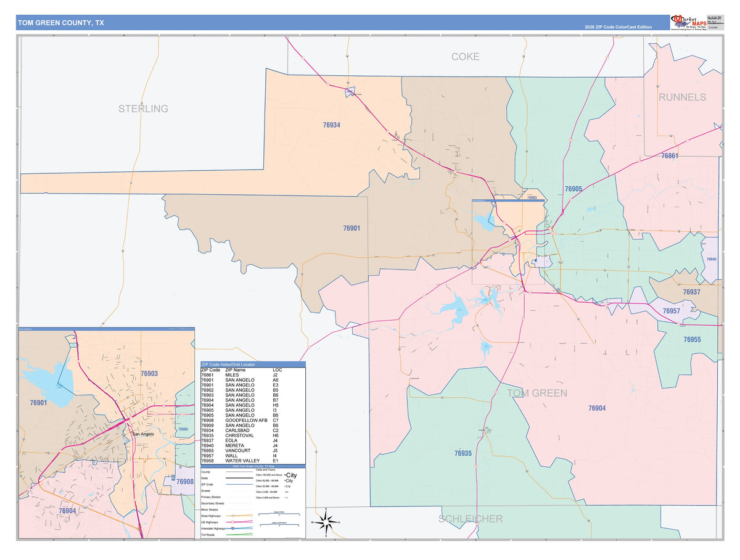Click ZIP label 76937 on main map
The image size is (740, 560).
(x=692, y=292)
